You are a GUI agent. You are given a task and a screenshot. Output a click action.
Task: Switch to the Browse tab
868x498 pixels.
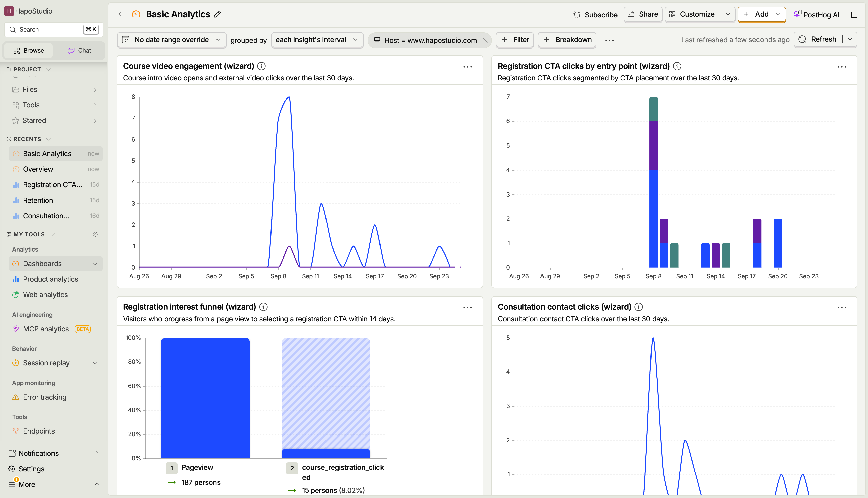(29, 51)
